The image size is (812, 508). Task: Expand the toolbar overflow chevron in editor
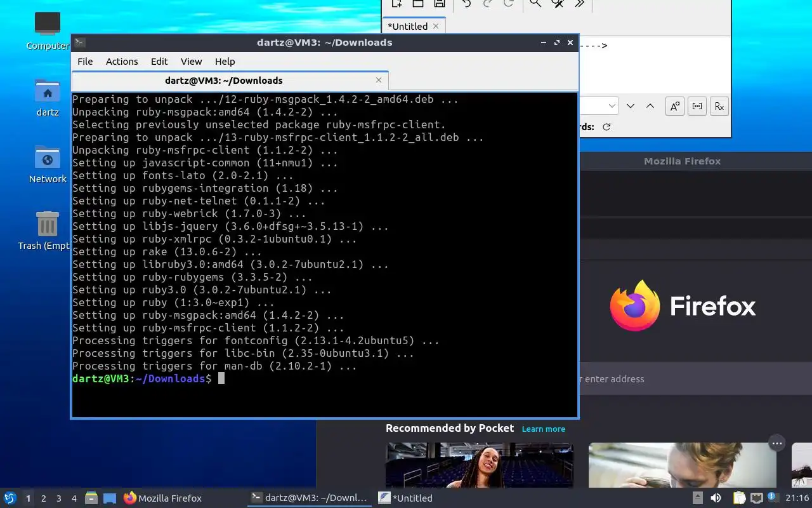(579, 3)
